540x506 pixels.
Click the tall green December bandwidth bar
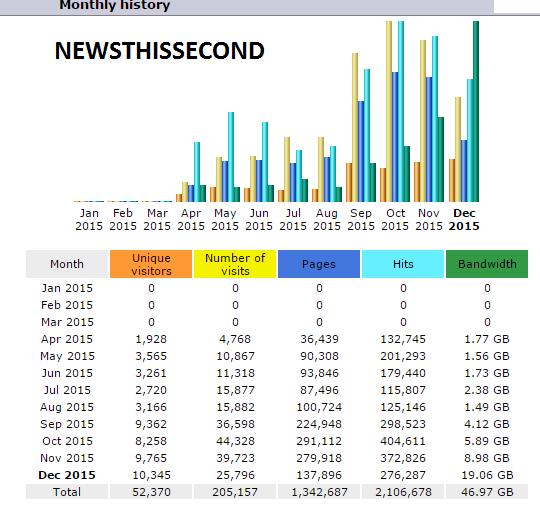(x=476, y=112)
